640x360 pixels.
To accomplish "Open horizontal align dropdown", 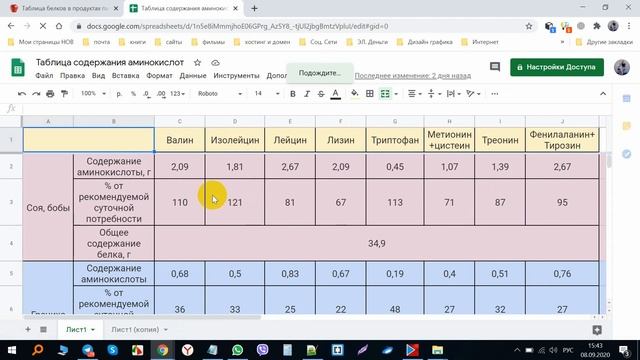I will 414,94.
